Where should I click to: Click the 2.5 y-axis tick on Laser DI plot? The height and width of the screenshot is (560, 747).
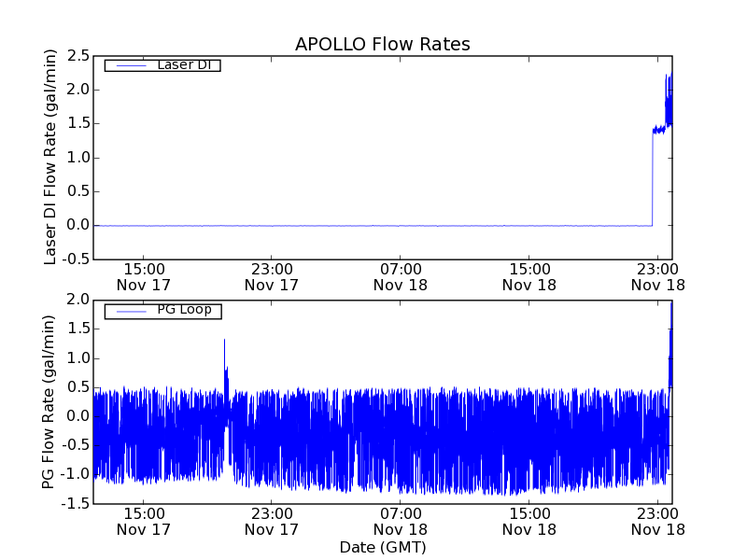click(x=78, y=55)
